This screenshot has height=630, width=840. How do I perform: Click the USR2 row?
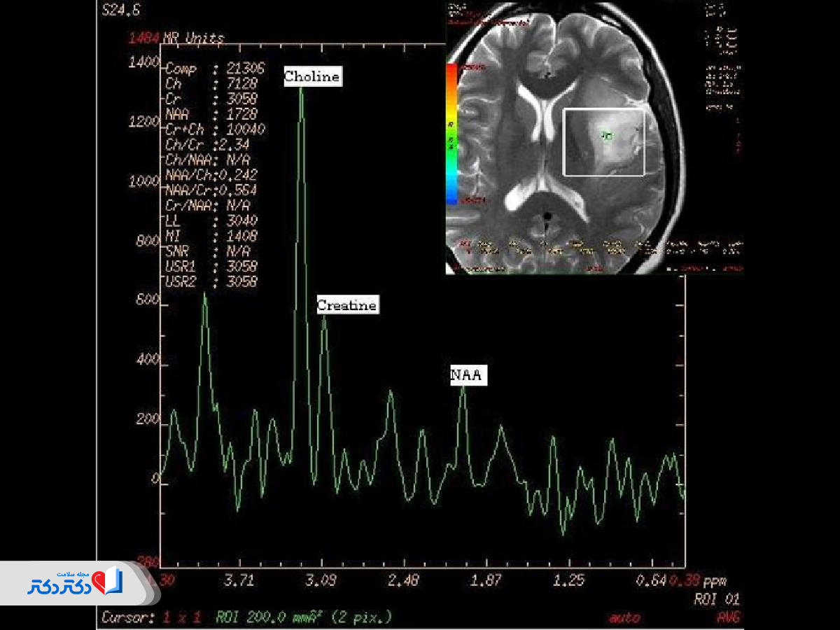click(211, 282)
